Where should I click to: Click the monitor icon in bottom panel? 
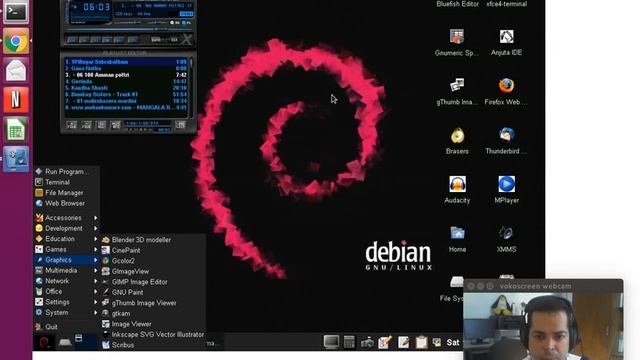[x=331, y=342]
